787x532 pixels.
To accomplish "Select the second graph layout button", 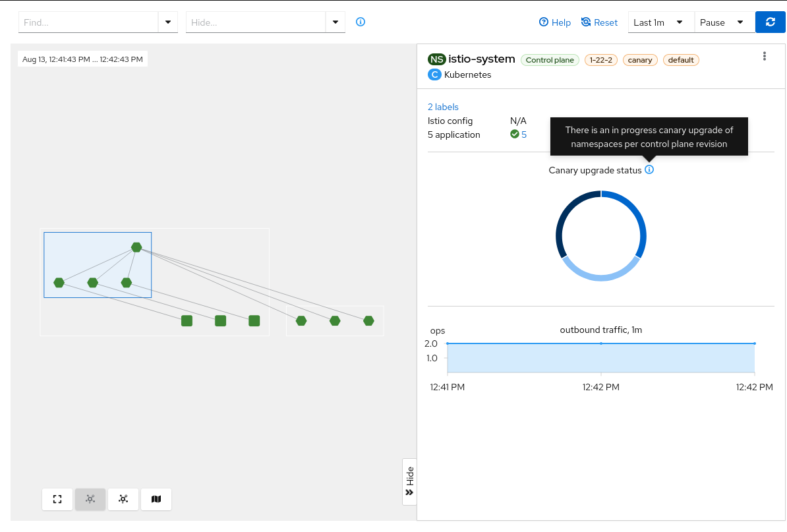I will coord(123,499).
